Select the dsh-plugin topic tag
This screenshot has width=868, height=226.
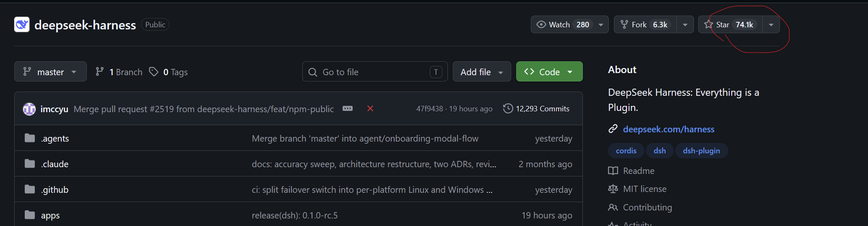tap(701, 150)
